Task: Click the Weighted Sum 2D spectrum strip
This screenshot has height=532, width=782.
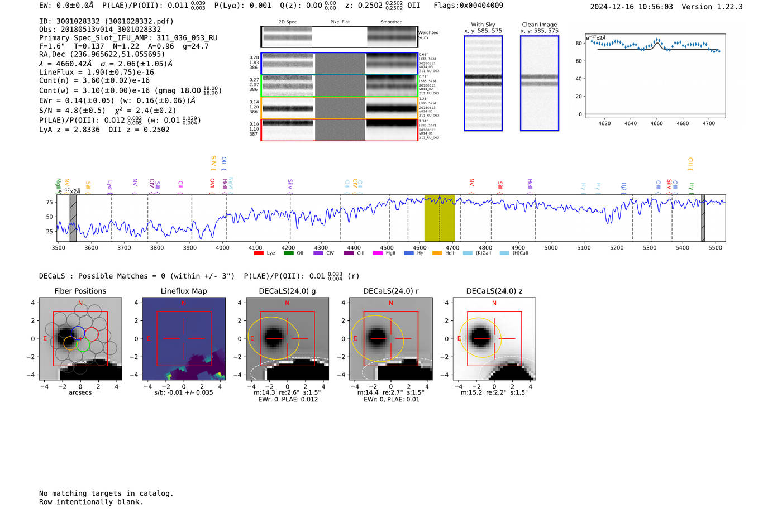Action: click(x=339, y=37)
